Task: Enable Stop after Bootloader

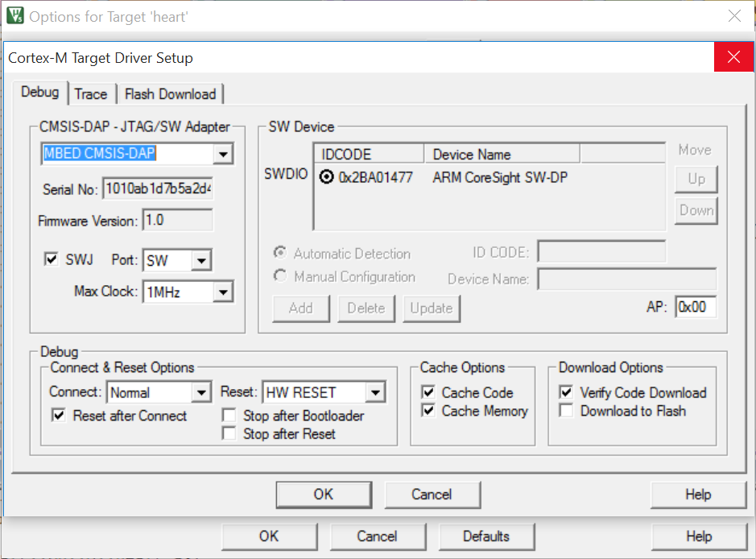Action: [229, 416]
